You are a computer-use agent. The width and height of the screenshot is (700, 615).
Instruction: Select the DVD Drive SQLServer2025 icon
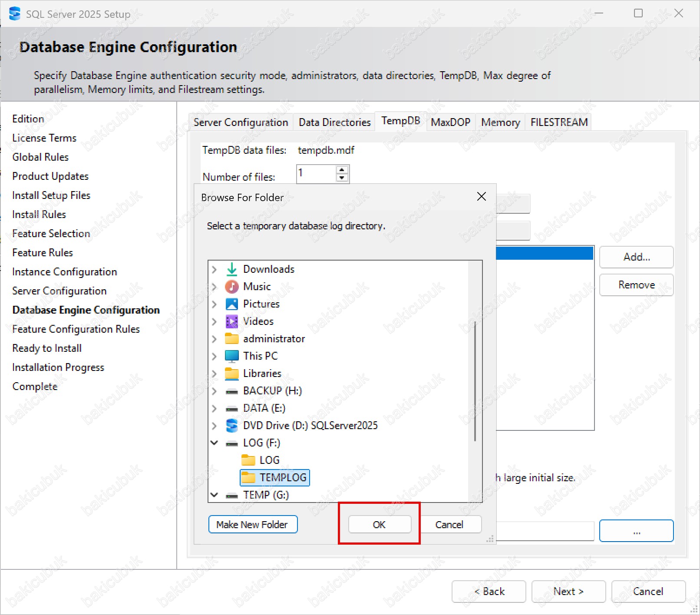(x=232, y=426)
